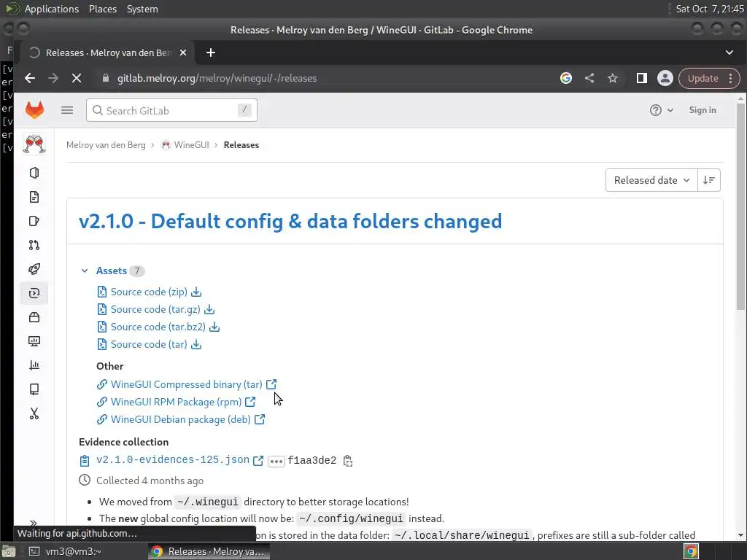Open Melroy van den Berg breadcrumb
This screenshot has width=747, height=560.
click(x=106, y=145)
